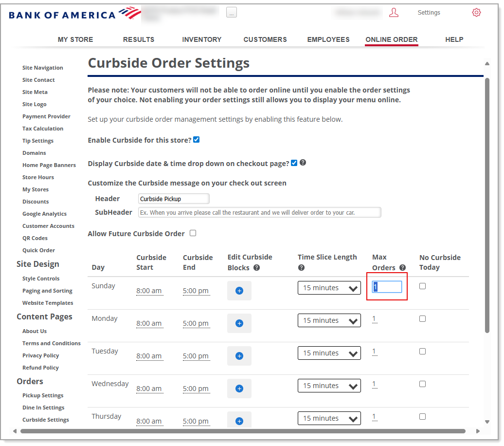
Task: Switch to the EMPLOYEES tab
Action: (328, 39)
